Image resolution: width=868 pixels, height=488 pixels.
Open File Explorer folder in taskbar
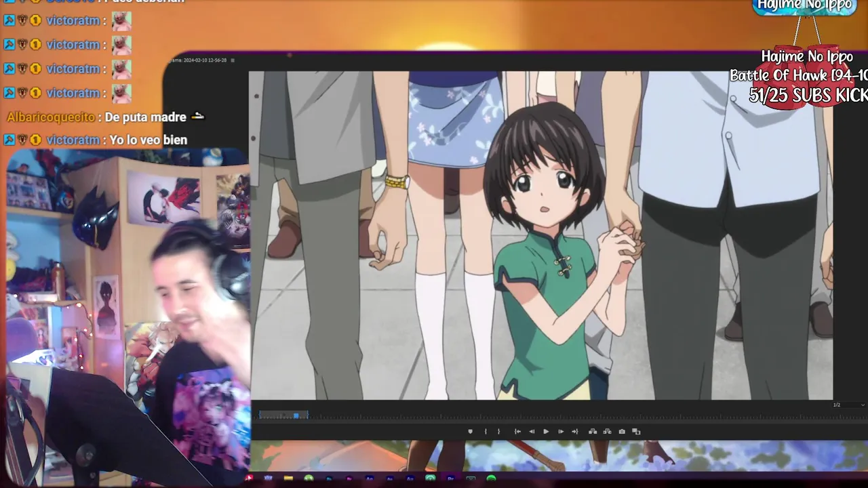[x=289, y=479]
